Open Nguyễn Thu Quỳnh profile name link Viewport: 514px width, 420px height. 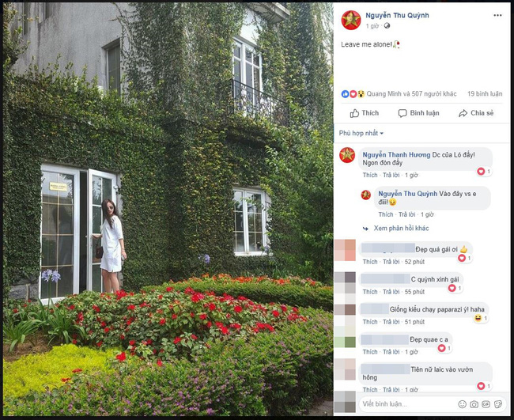[397, 15]
